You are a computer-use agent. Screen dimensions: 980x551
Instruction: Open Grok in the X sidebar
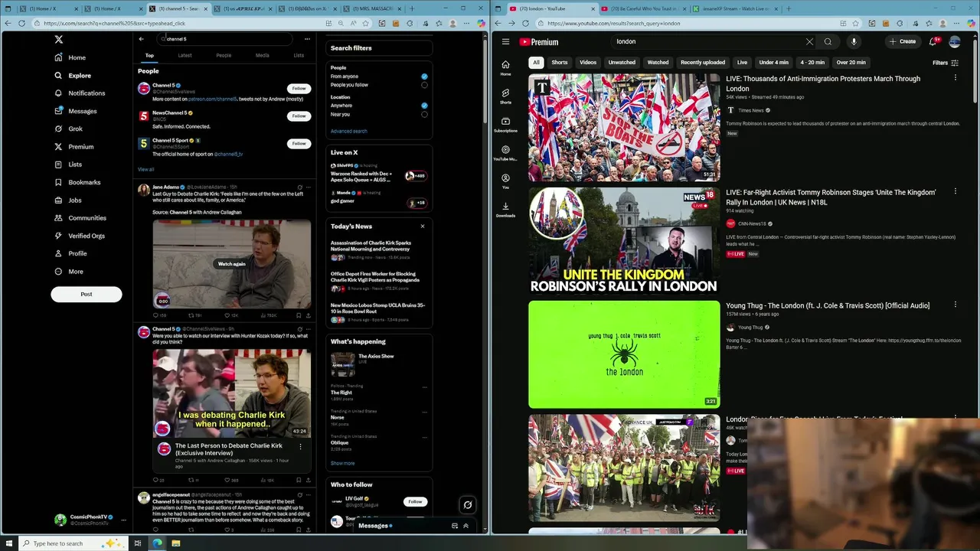pyautogui.click(x=68, y=129)
